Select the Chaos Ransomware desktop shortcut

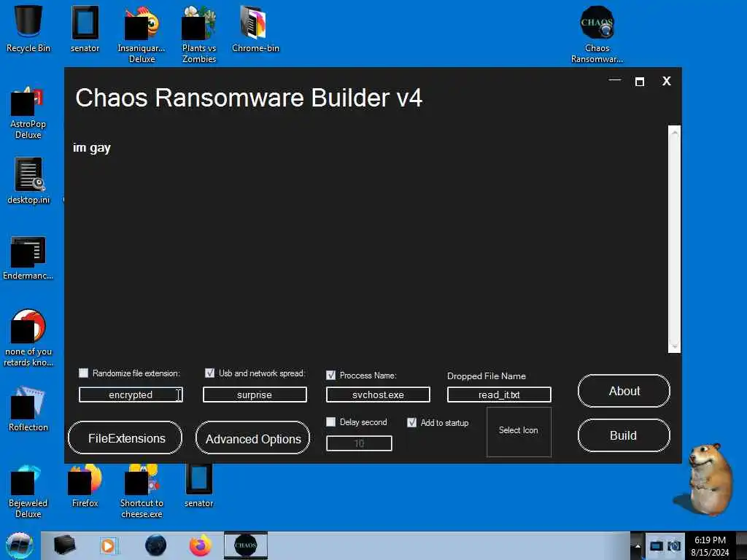[597, 34]
